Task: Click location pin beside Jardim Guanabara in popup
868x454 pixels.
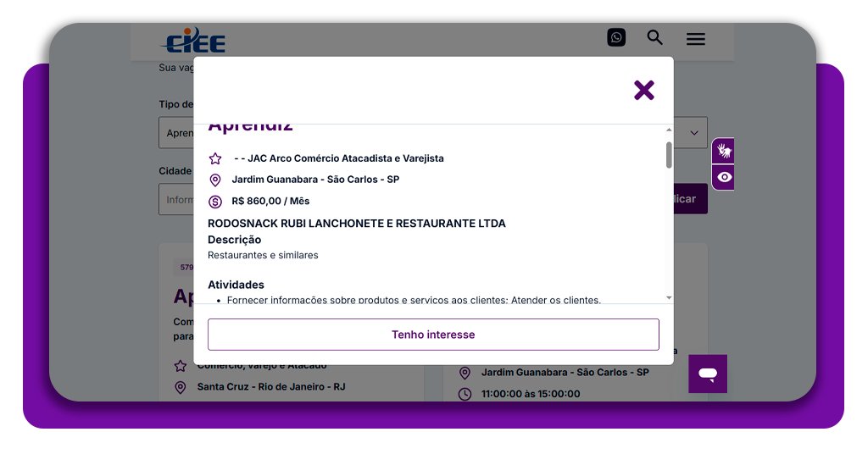Action: tap(215, 180)
